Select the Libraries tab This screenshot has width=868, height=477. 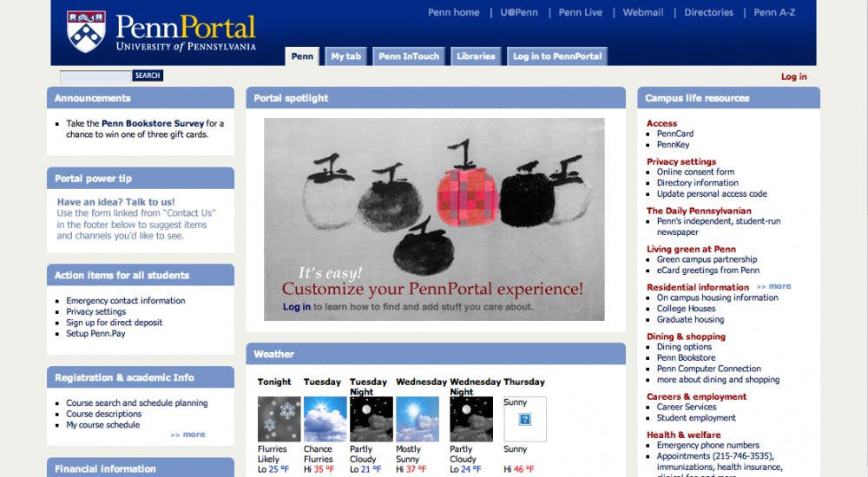point(476,56)
